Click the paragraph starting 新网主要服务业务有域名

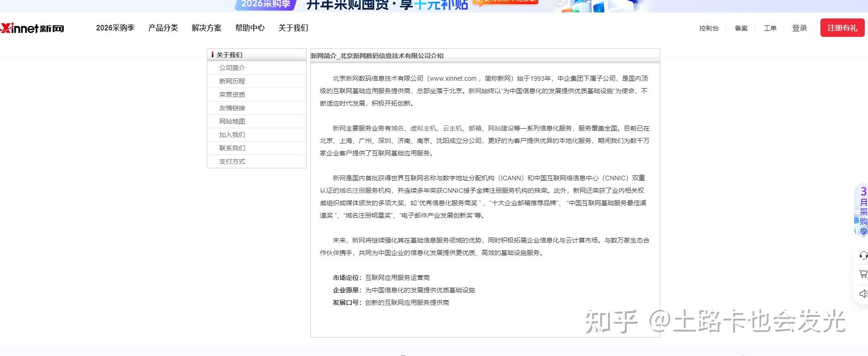tap(485, 141)
